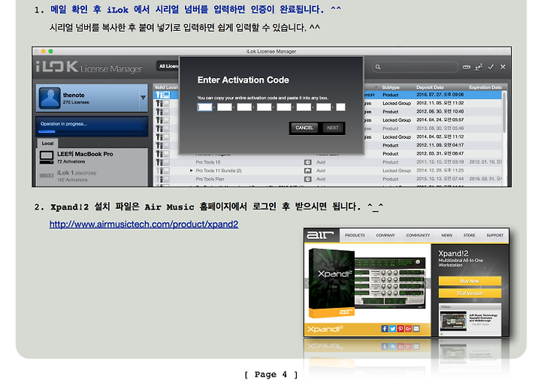Click the Buy Now button
Image resolution: width=541 pixels, height=392 pixels.
click(x=470, y=281)
